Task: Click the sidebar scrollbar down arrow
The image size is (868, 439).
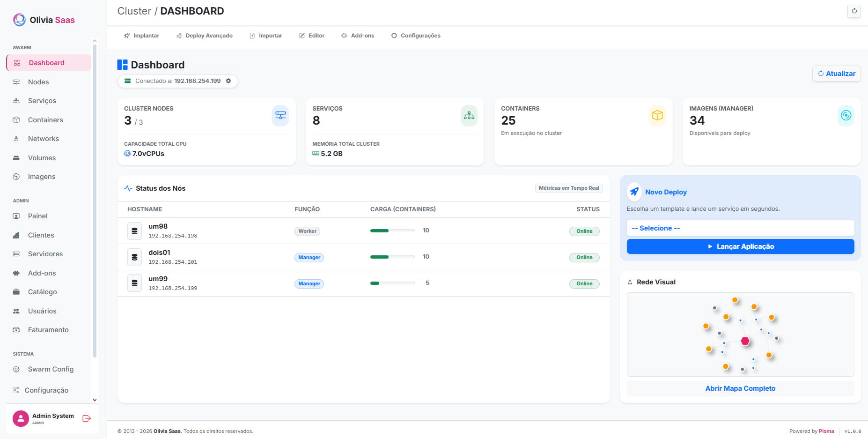Action: pos(95,400)
